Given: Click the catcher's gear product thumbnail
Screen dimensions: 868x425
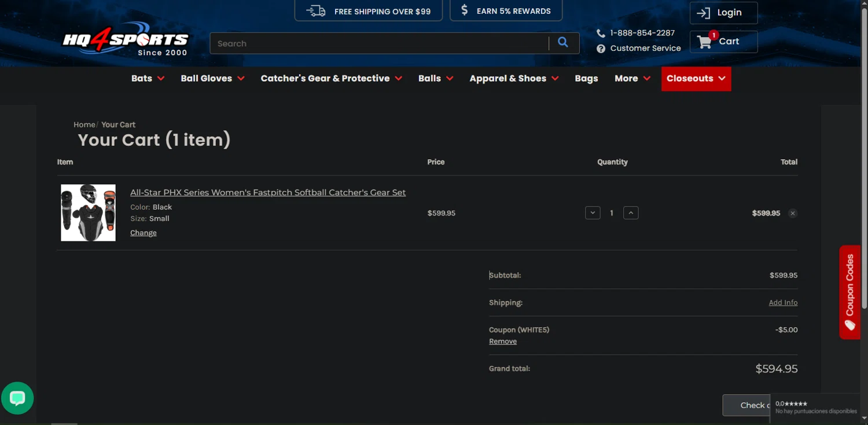Looking at the screenshot, I should pyautogui.click(x=88, y=212).
